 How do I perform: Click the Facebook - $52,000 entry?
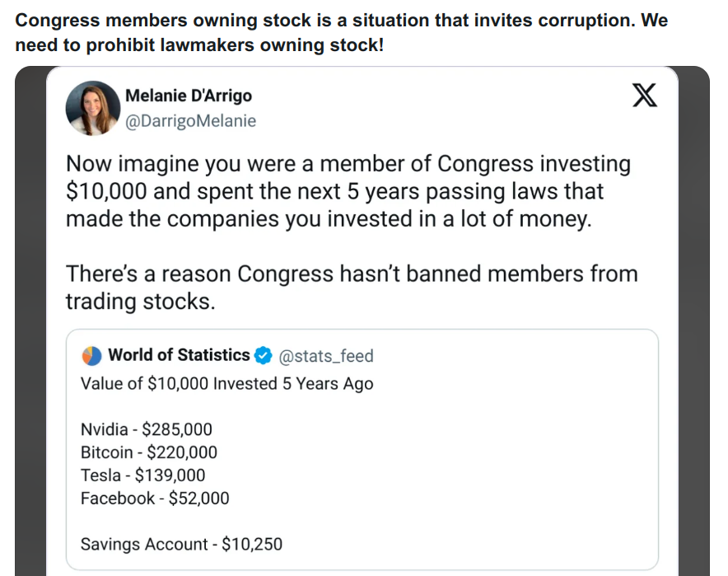[x=155, y=499]
